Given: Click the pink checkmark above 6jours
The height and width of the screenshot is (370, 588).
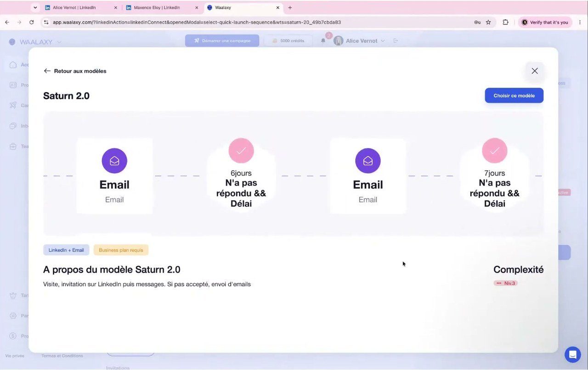Looking at the screenshot, I should click(x=241, y=151).
